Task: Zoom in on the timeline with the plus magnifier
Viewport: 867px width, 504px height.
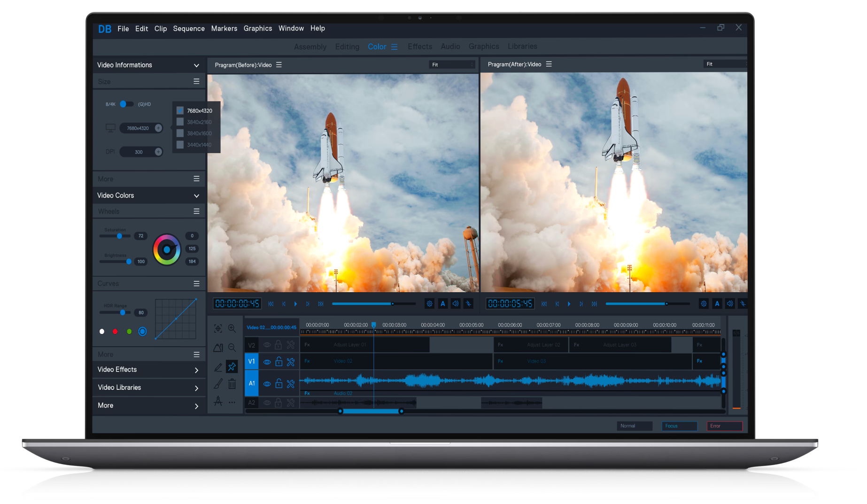Action: (232, 328)
